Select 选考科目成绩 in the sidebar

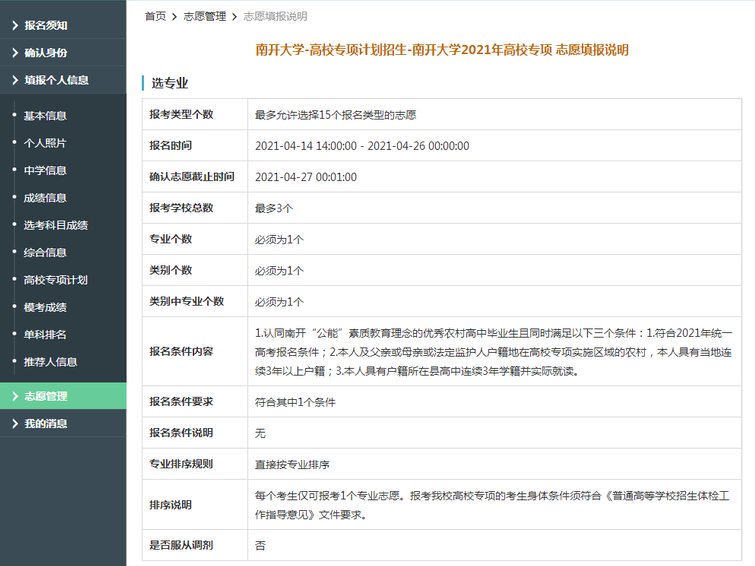click(x=56, y=225)
